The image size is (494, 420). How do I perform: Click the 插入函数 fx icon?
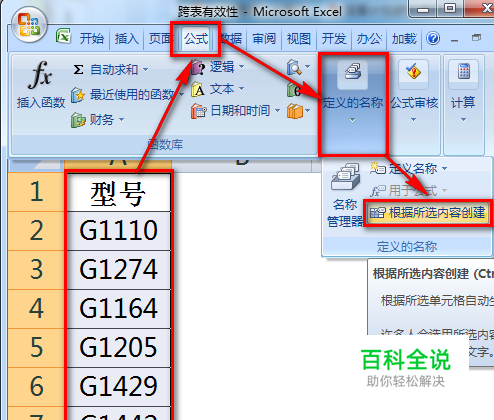(40, 75)
